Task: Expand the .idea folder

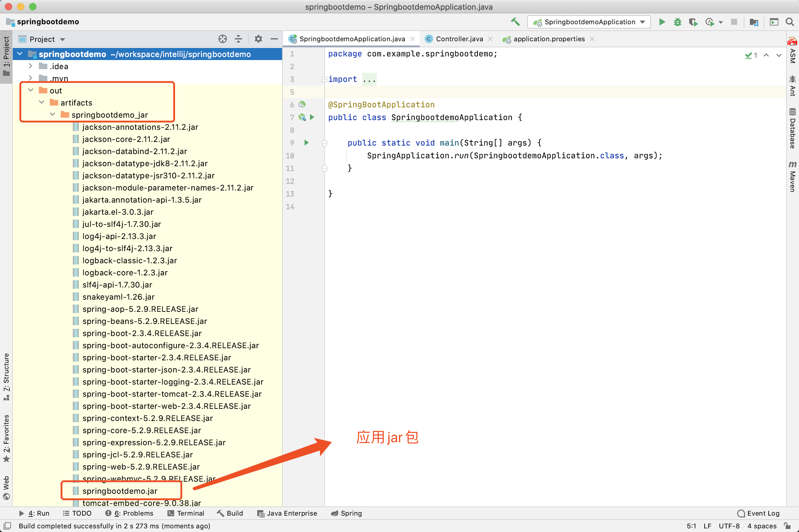Action: coord(31,66)
